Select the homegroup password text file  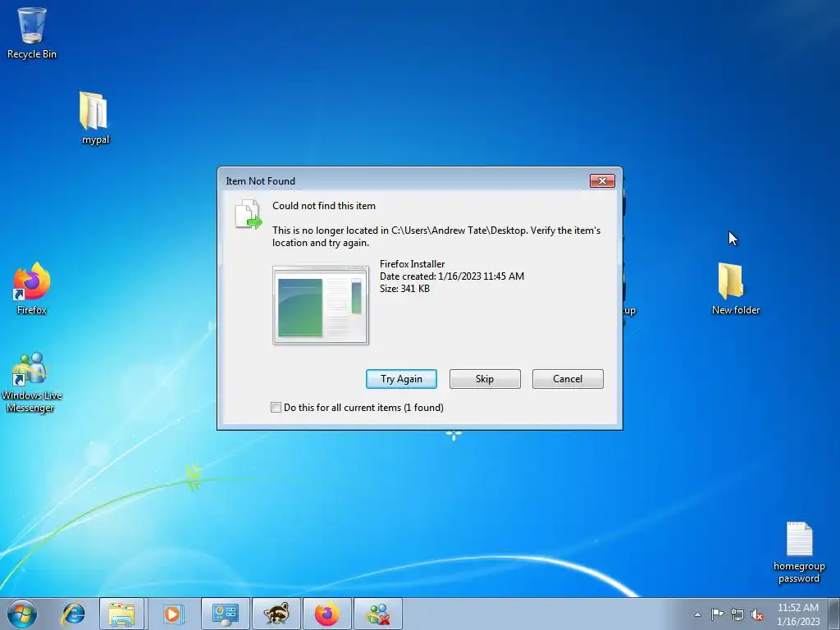coord(799,552)
